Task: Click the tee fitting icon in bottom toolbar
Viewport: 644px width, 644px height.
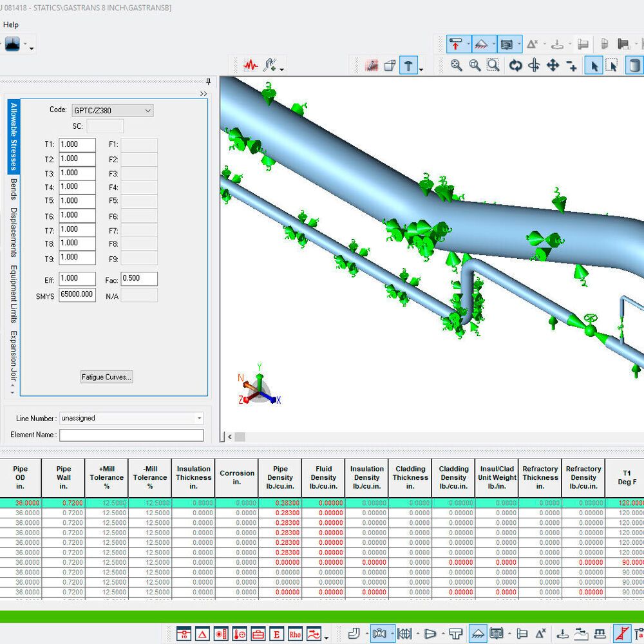Action: pyautogui.click(x=455, y=634)
